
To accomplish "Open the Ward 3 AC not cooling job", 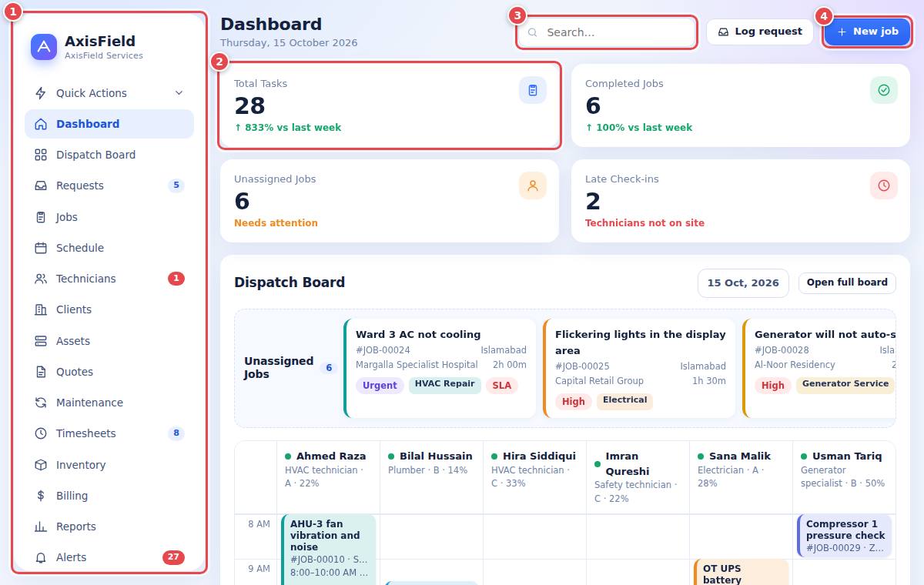I will [440, 369].
